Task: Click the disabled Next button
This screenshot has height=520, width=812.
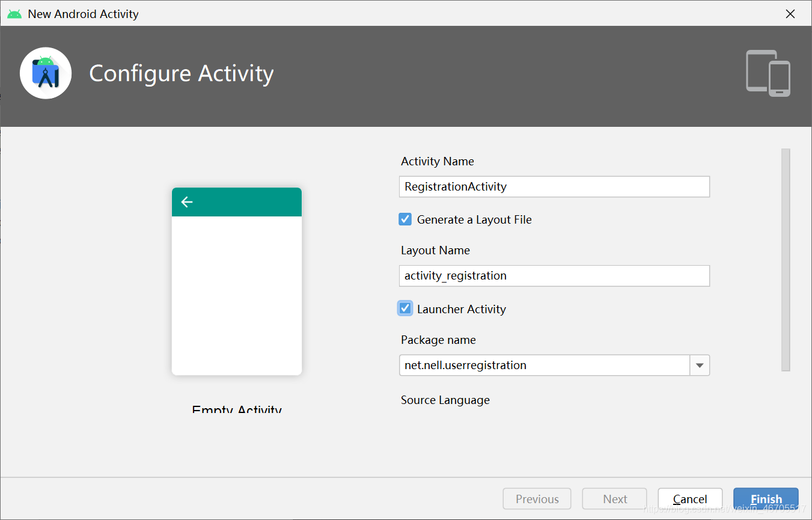Action: [x=614, y=499]
